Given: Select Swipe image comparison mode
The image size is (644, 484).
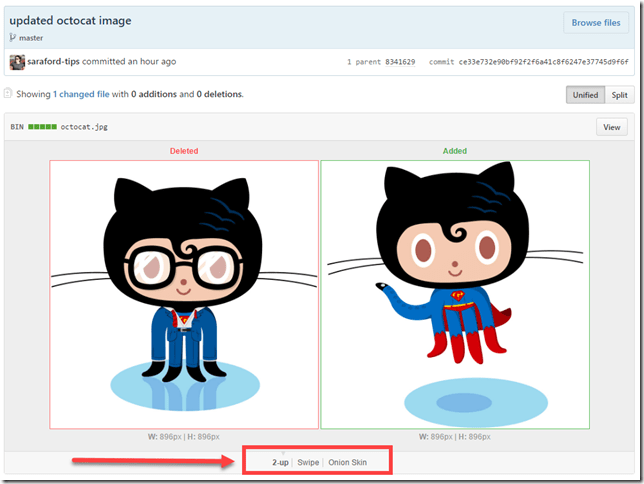Looking at the screenshot, I should 308,462.
